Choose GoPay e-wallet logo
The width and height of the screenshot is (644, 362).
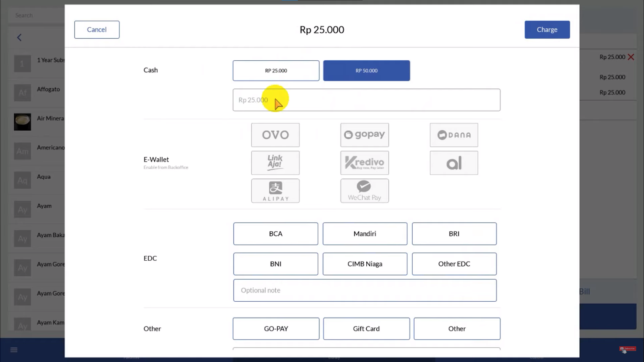point(365,135)
